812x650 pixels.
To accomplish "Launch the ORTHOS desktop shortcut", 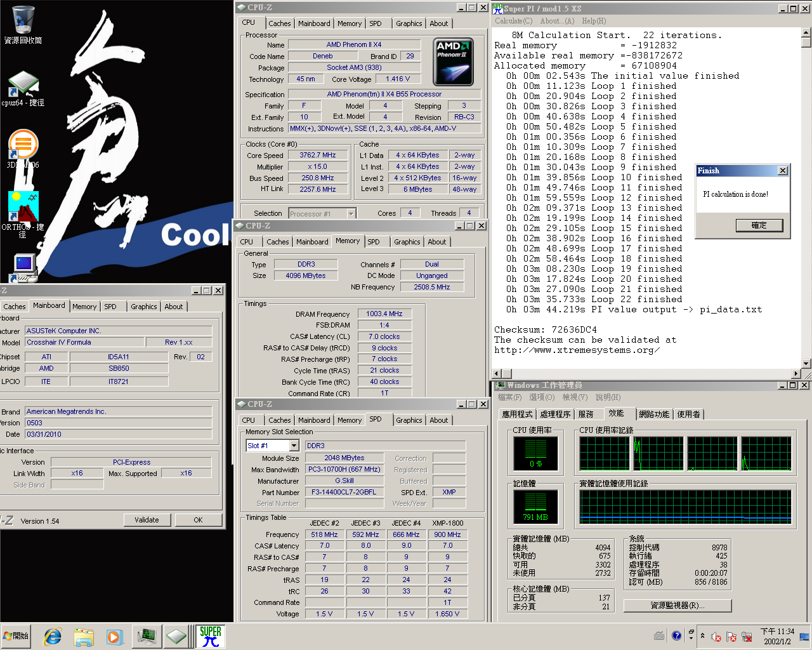I will [x=23, y=215].
